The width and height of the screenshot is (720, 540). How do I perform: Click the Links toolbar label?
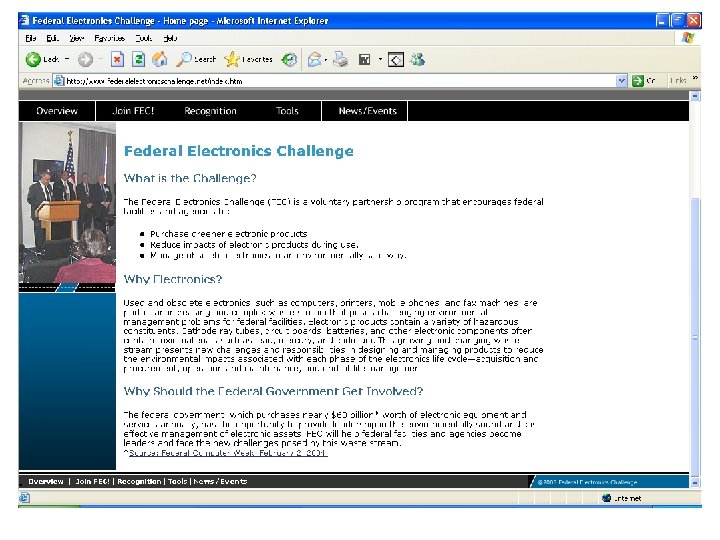[x=678, y=81]
